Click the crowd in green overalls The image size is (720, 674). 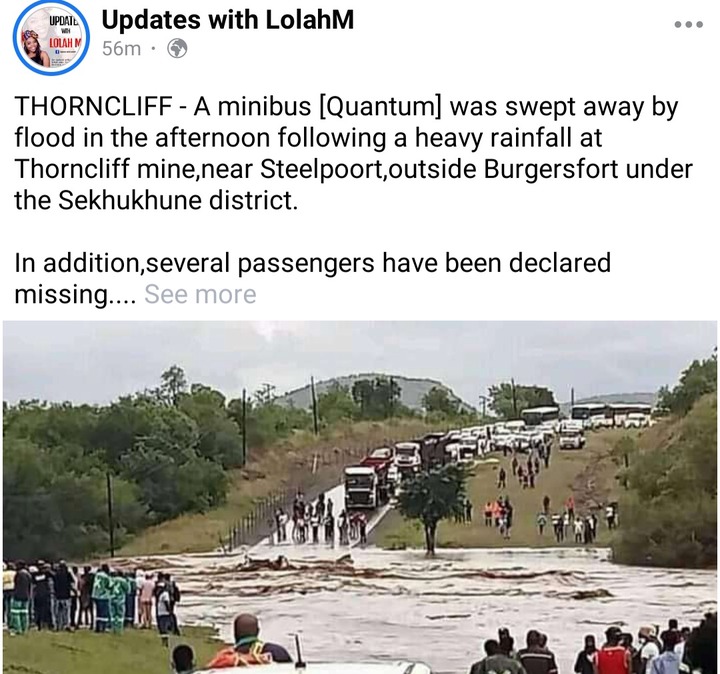[109, 597]
